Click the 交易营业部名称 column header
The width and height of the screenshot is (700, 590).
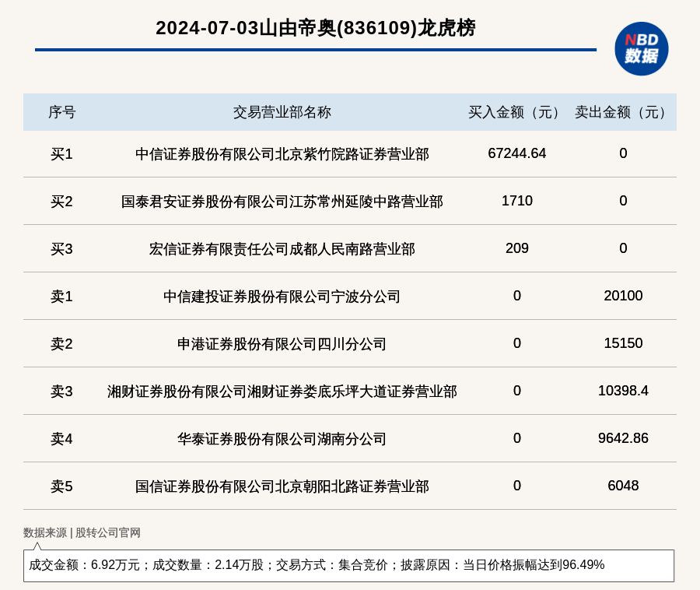(282, 112)
